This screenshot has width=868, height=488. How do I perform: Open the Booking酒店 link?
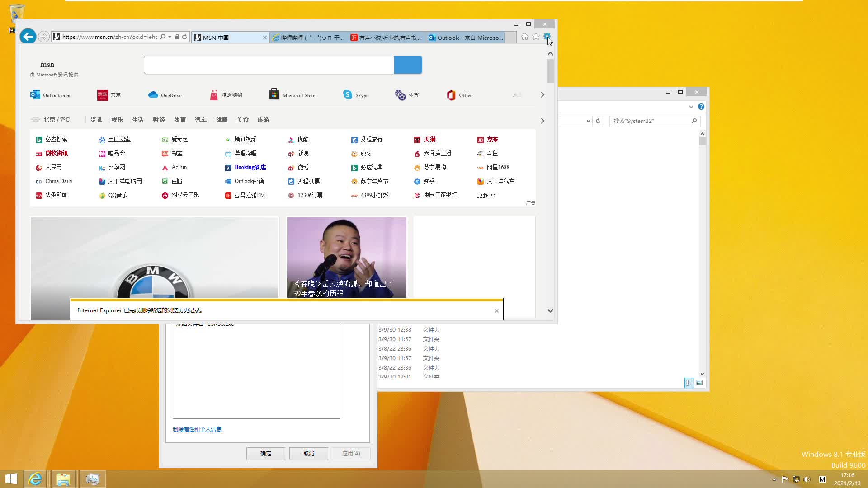(x=250, y=168)
